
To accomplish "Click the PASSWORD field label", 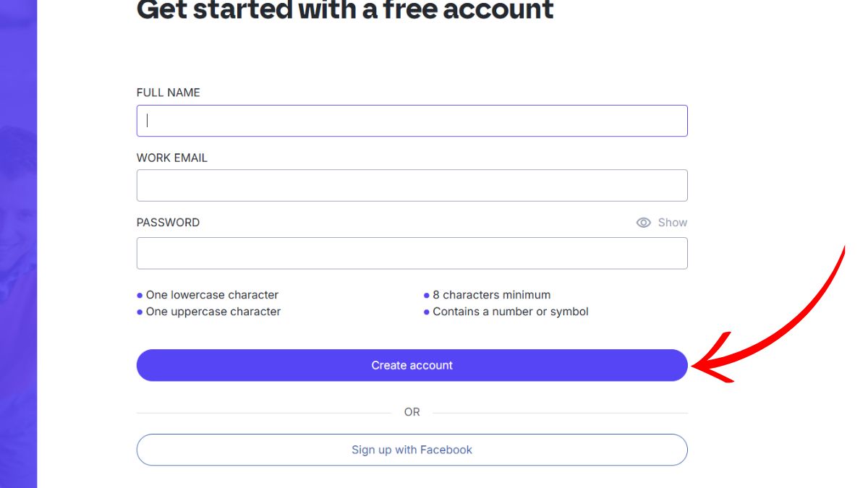I will coord(168,223).
